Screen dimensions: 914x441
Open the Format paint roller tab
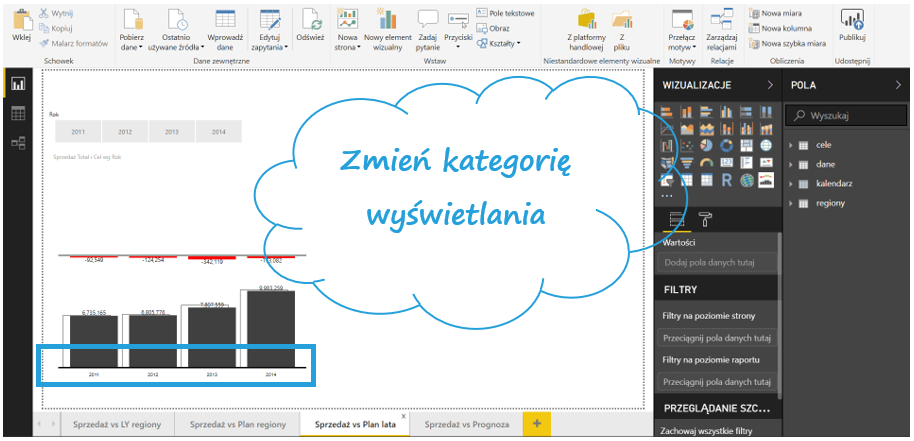706,220
